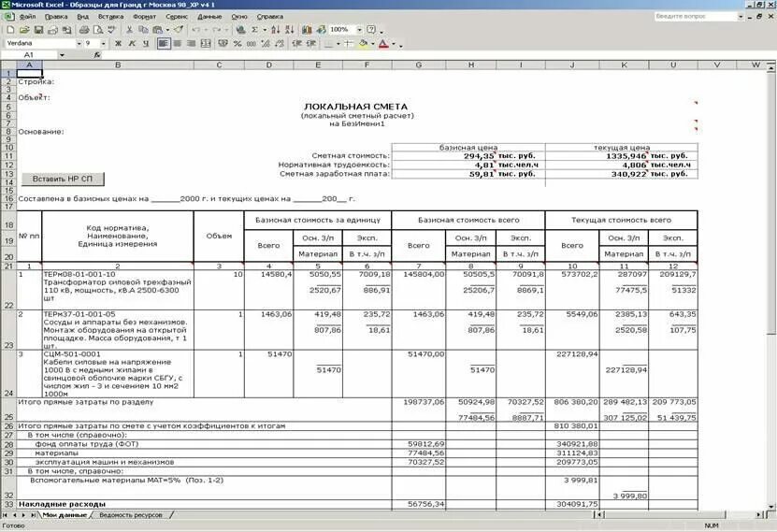The image size is (777, 532).
Task: Click the vertical scrollbar thumb
Action: (770, 203)
